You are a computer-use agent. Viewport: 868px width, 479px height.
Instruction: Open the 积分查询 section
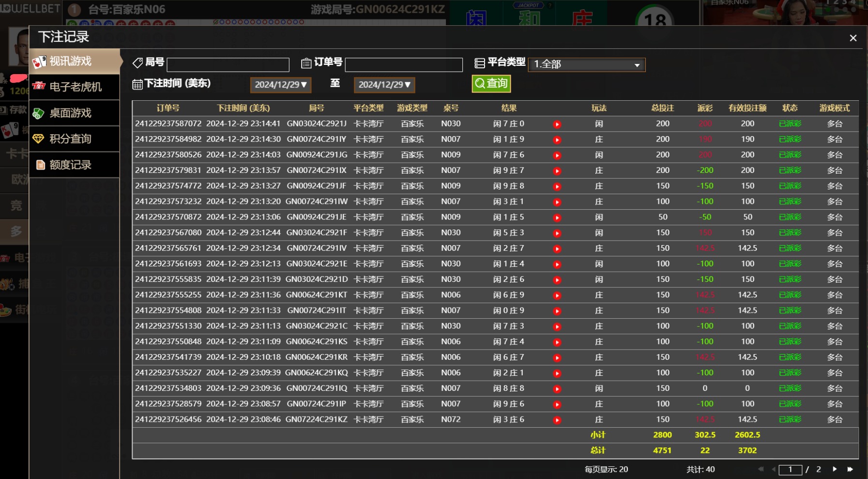pyautogui.click(x=75, y=139)
